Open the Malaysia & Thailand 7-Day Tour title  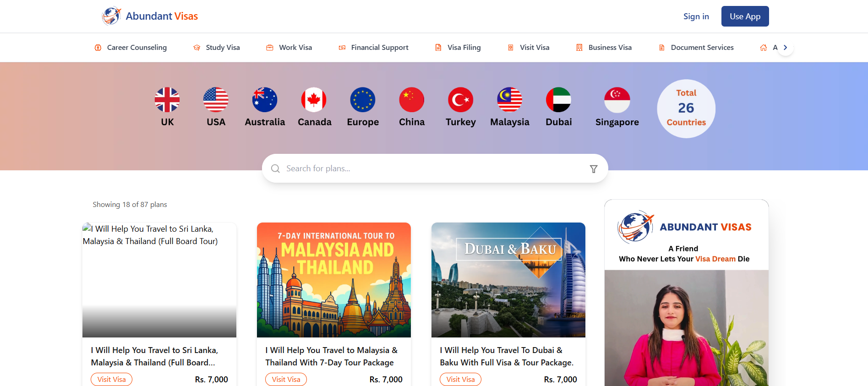(x=332, y=356)
